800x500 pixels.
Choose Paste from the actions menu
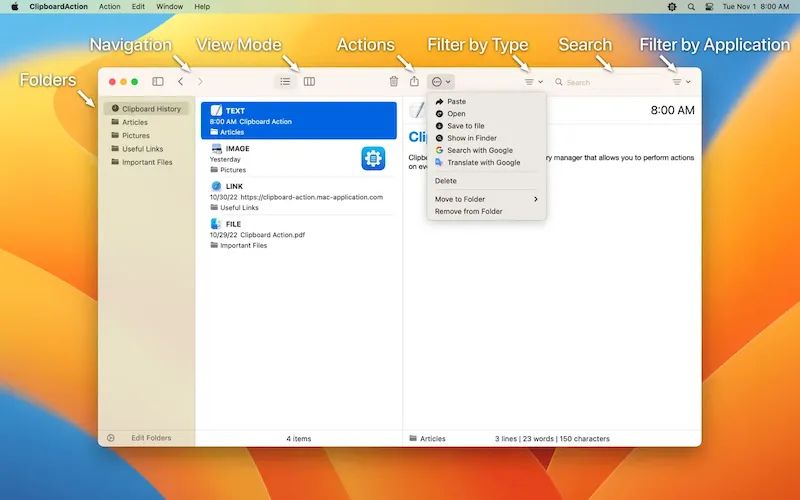point(487,102)
